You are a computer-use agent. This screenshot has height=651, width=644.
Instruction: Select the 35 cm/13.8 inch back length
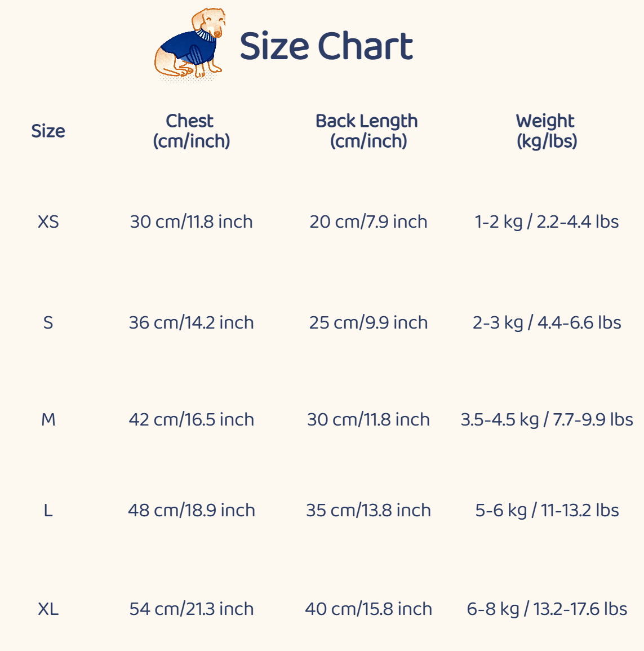click(x=368, y=510)
